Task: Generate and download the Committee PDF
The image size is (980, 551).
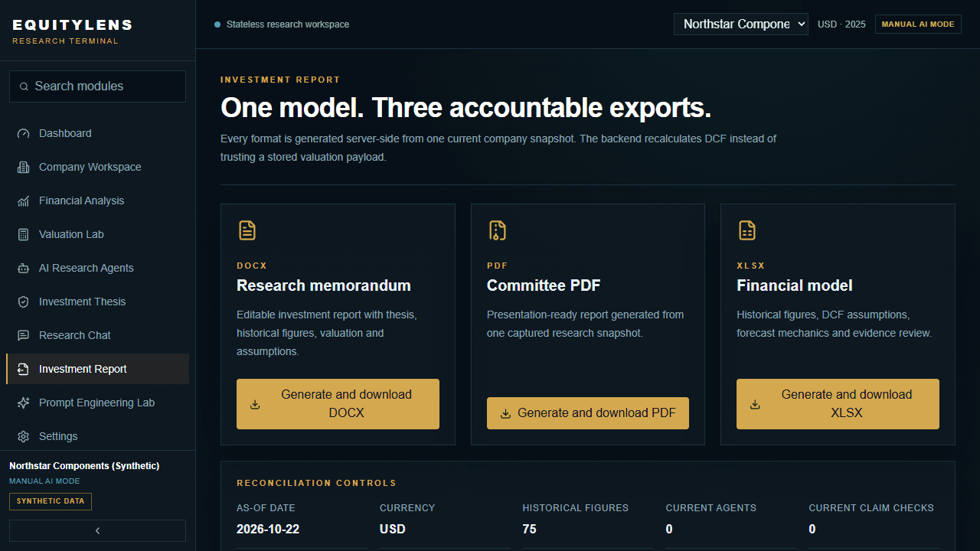Action: click(588, 413)
